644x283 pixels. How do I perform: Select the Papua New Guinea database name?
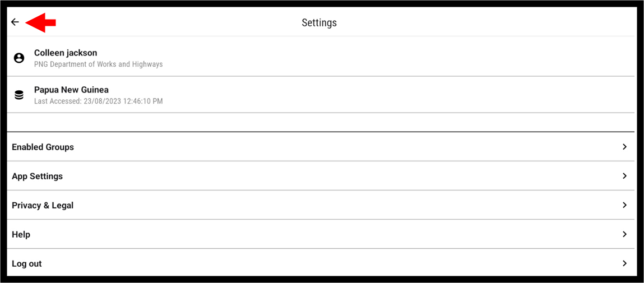click(x=72, y=90)
